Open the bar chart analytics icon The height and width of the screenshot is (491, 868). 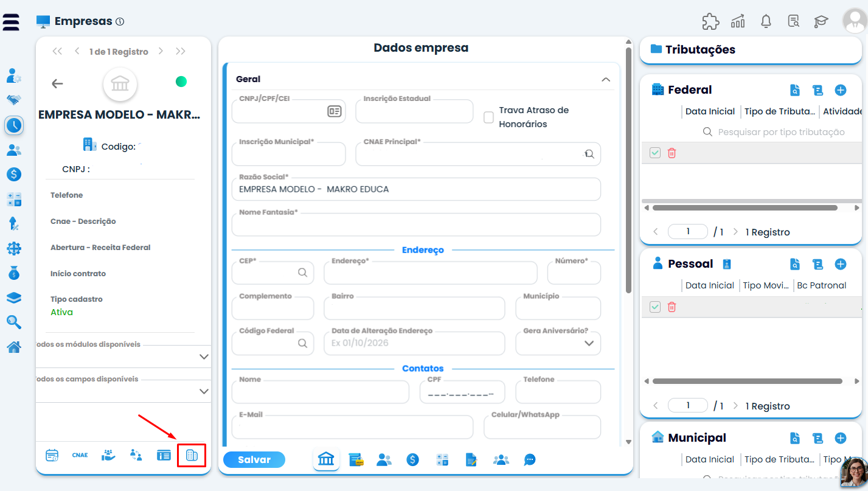(738, 21)
